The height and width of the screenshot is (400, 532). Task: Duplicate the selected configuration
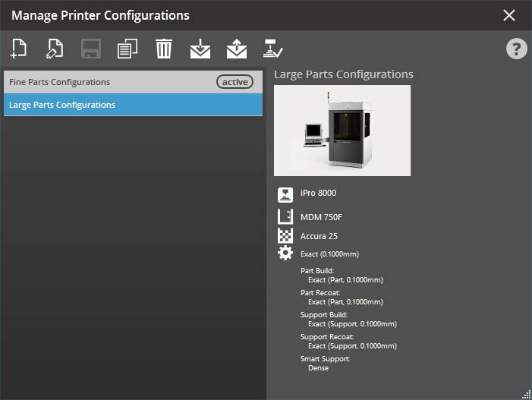(x=127, y=49)
